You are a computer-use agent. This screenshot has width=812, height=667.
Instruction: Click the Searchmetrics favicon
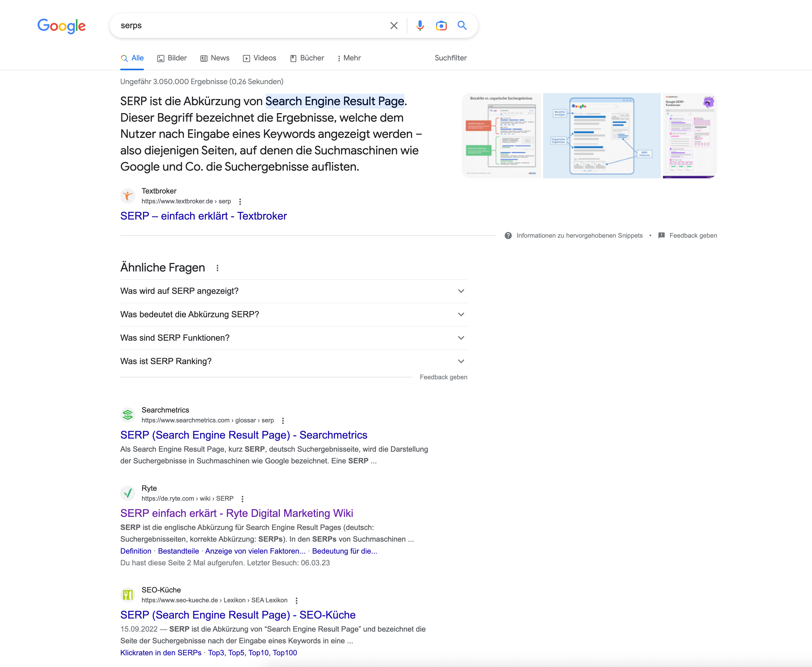tap(128, 415)
